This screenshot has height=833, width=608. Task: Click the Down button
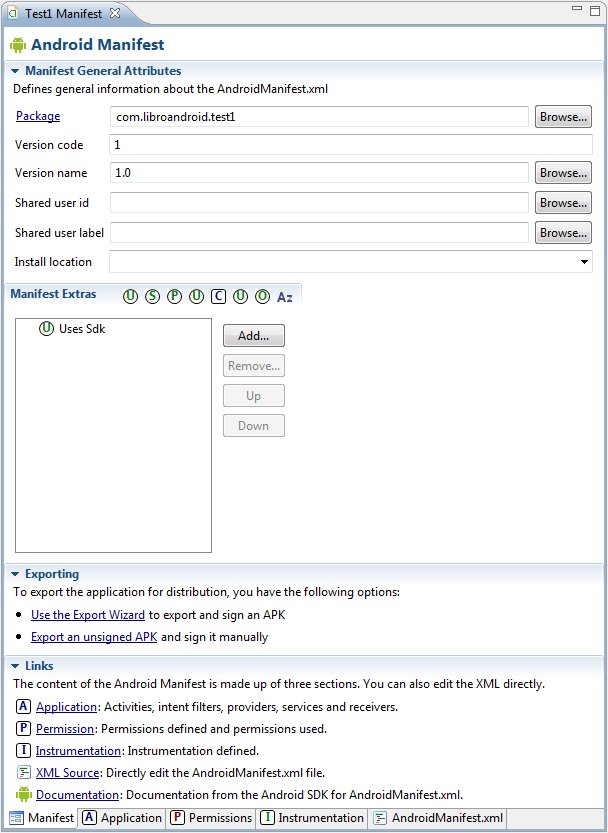coord(254,426)
